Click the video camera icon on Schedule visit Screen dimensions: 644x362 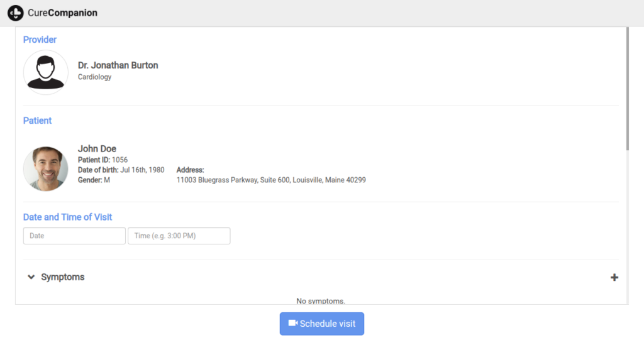(292, 323)
